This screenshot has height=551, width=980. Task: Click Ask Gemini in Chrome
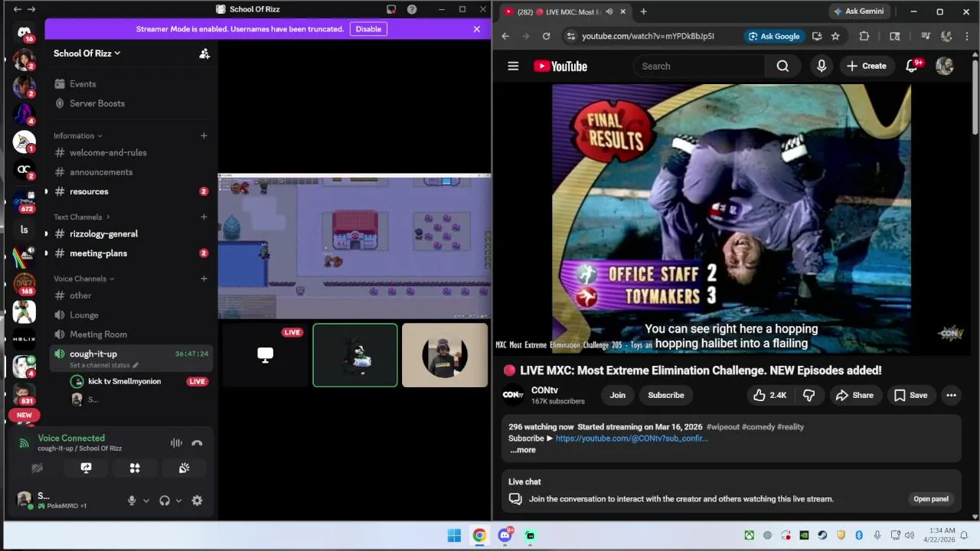point(858,11)
